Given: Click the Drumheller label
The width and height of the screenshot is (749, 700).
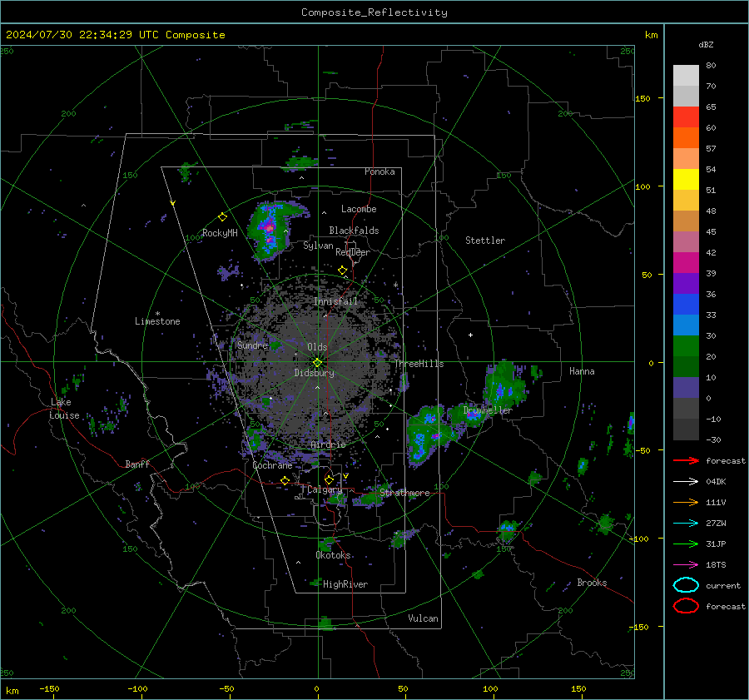Looking at the screenshot, I should coord(488,410).
